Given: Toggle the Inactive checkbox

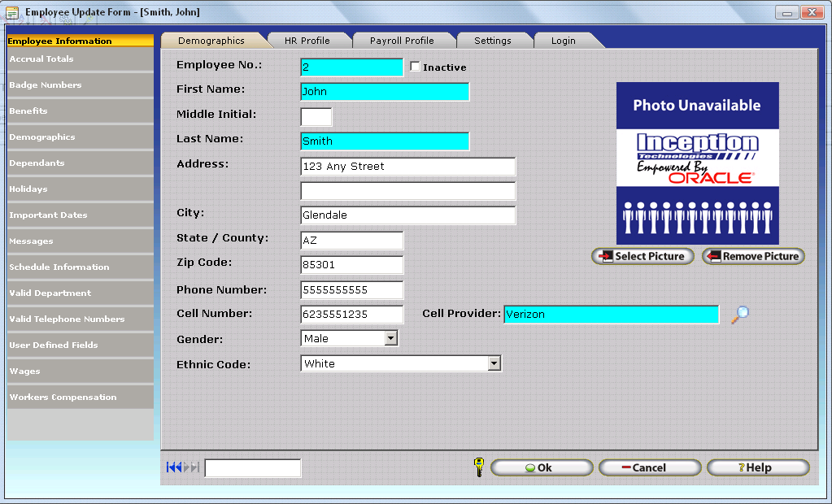Looking at the screenshot, I should [x=416, y=67].
